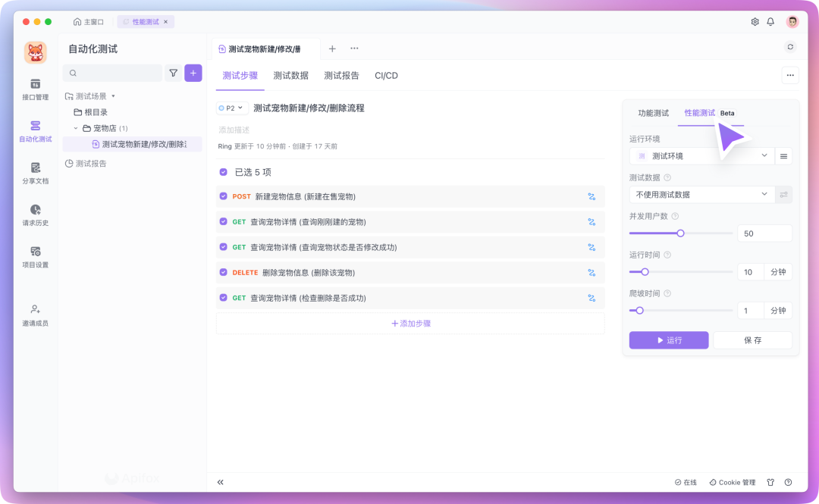Open new tab with plus icon
This screenshot has width=819, height=504.
332,49
